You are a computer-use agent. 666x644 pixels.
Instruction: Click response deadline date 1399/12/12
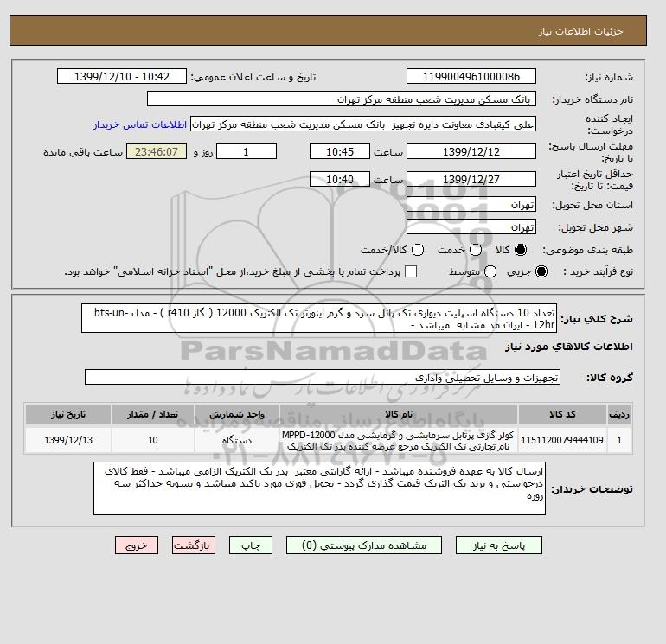[471, 151]
